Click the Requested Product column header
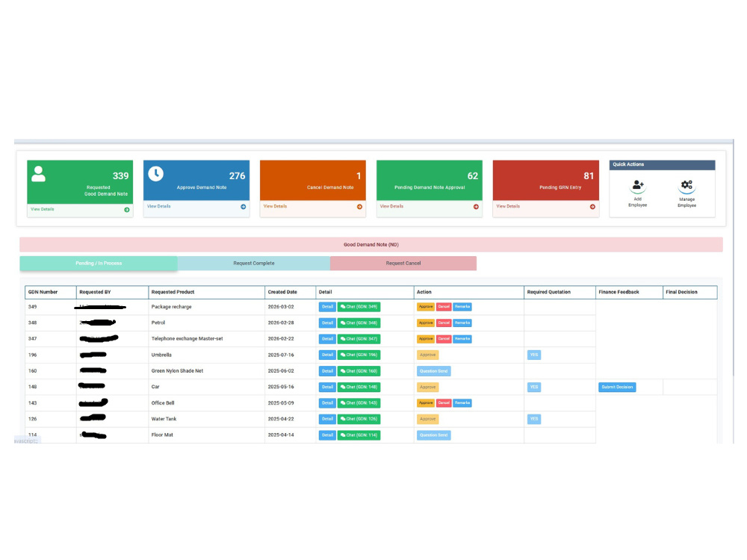 tap(207, 293)
